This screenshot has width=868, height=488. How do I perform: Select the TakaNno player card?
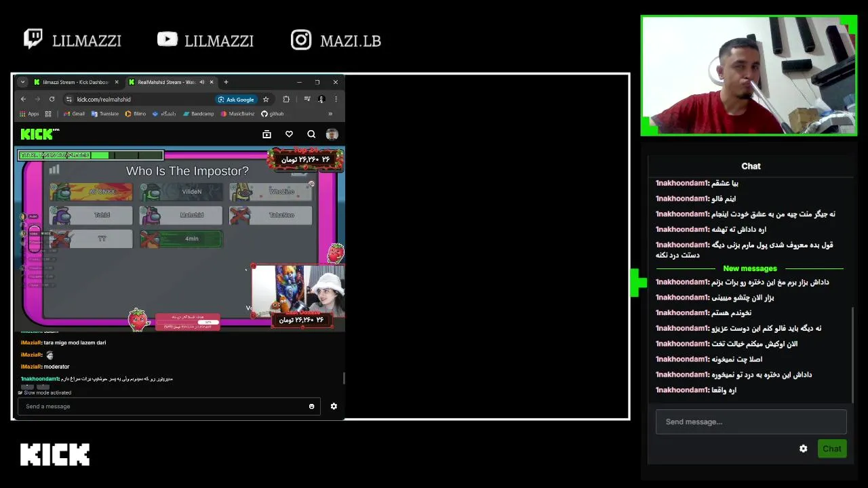coord(271,216)
